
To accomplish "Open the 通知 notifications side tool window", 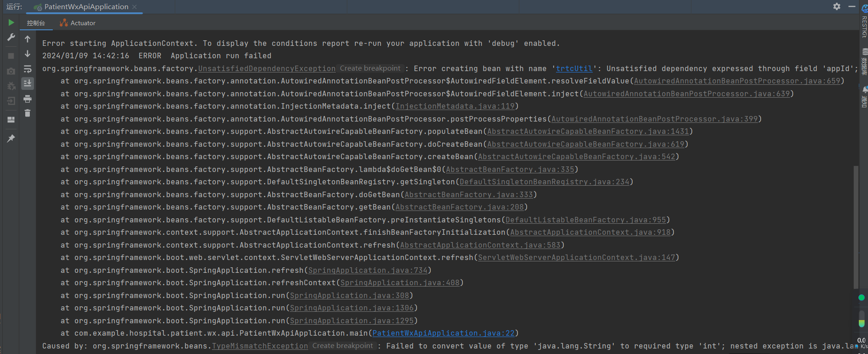I will (x=864, y=97).
